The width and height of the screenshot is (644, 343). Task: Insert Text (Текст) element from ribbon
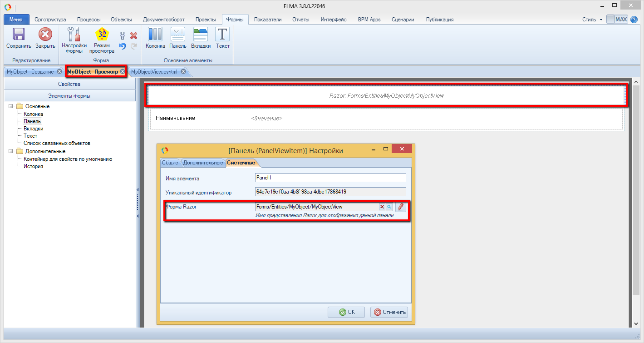[x=222, y=35]
